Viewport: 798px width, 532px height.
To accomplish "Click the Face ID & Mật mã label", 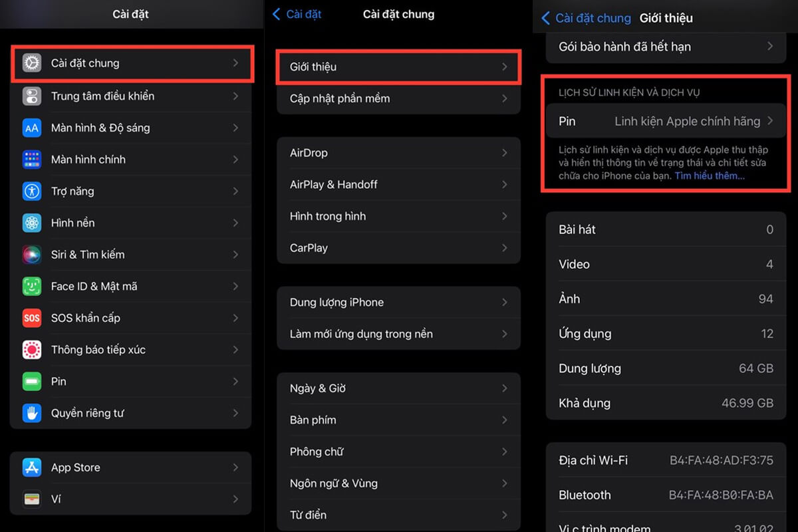I will tap(94, 286).
